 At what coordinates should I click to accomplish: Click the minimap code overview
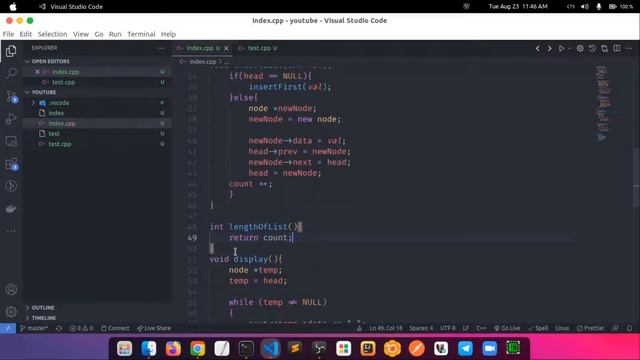click(x=602, y=104)
